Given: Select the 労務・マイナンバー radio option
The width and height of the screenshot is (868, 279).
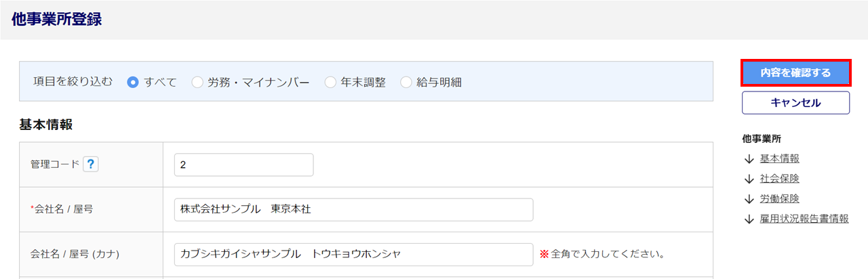Looking at the screenshot, I should [197, 83].
